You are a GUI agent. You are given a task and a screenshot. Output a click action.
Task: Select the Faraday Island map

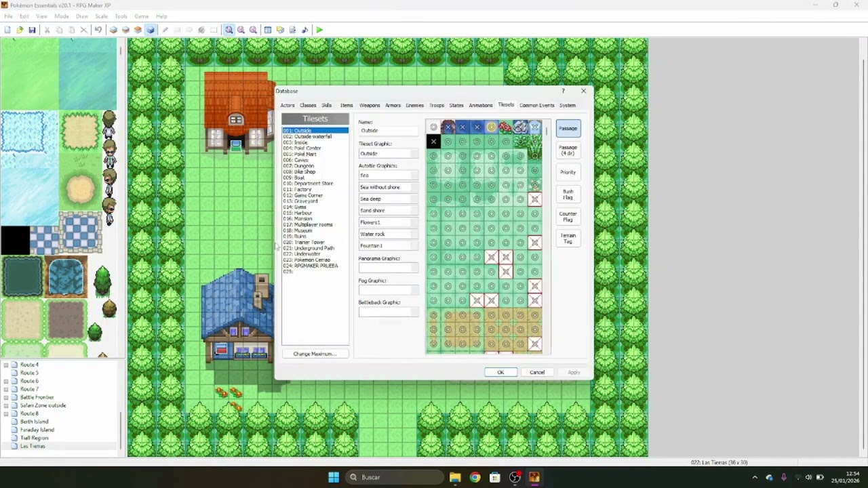coord(37,430)
